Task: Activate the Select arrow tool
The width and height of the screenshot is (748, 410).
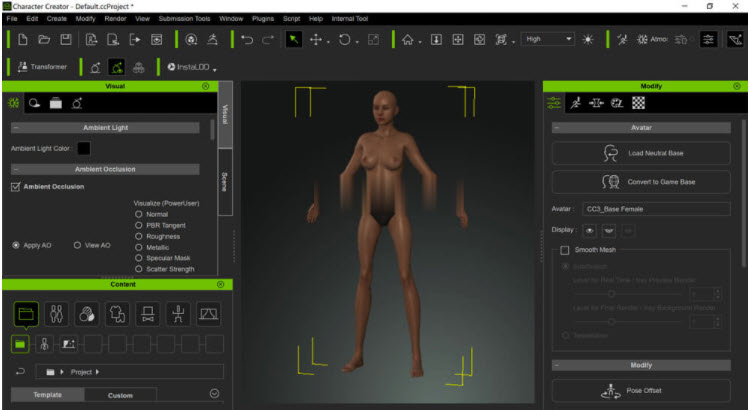Action: pos(294,39)
